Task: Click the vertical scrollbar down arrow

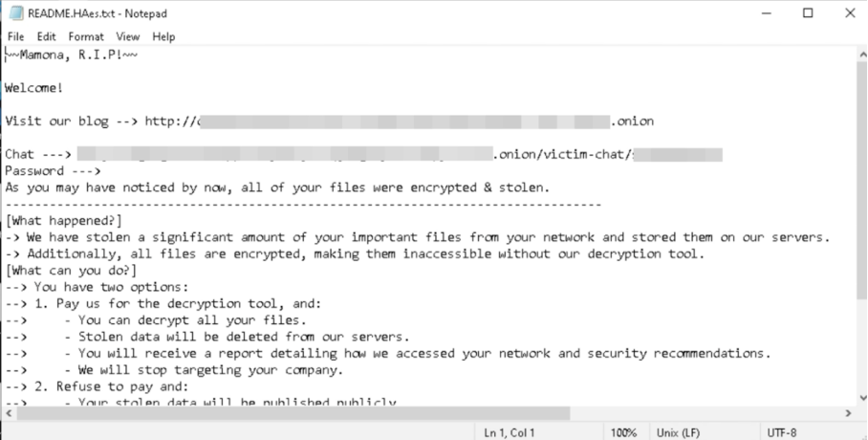Action: coord(862,398)
